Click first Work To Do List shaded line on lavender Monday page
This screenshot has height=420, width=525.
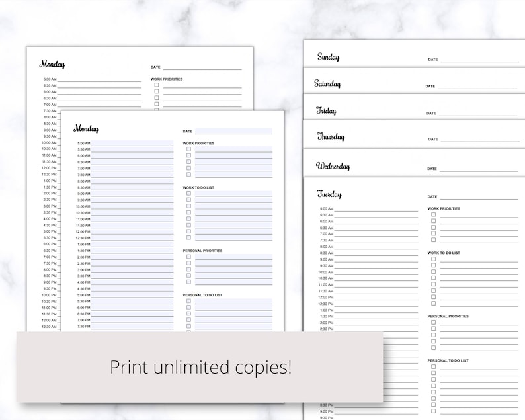(233, 194)
